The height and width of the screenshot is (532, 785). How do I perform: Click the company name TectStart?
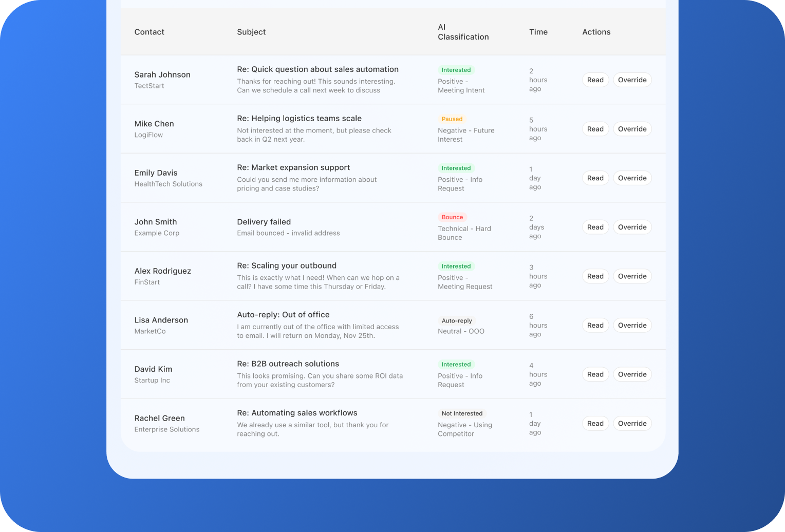point(149,86)
